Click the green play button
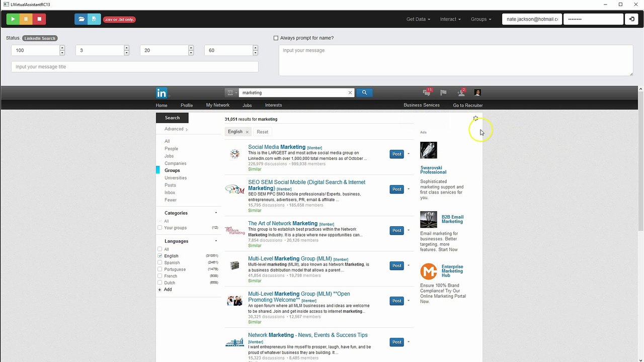This screenshot has height=362, width=644. pyautogui.click(x=13, y=19)
